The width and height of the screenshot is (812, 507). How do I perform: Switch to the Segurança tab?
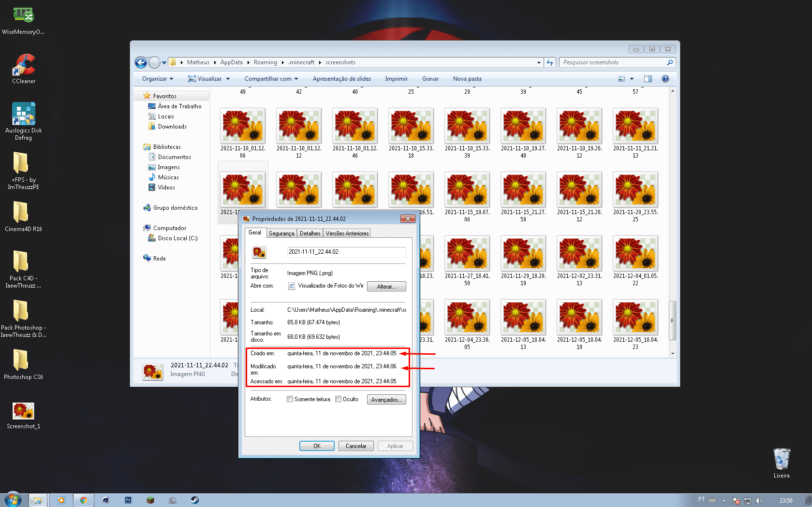(x=281, y=233)
